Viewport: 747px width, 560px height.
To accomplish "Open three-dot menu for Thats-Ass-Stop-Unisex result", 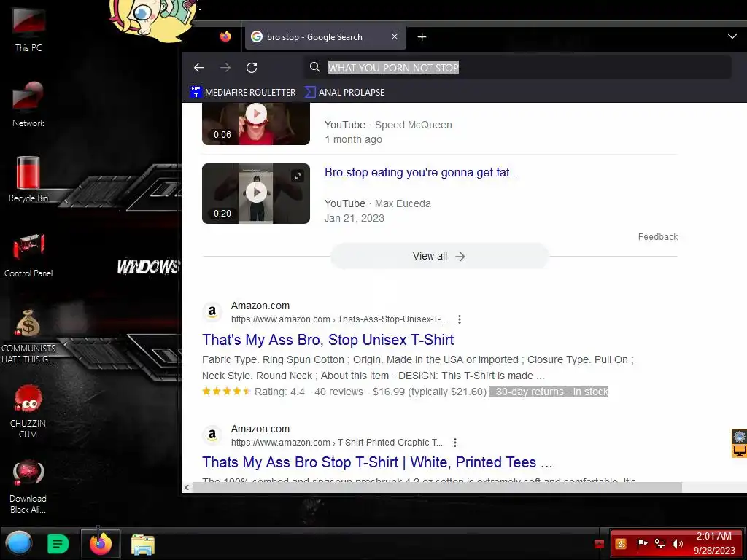I will pos(460,319).
